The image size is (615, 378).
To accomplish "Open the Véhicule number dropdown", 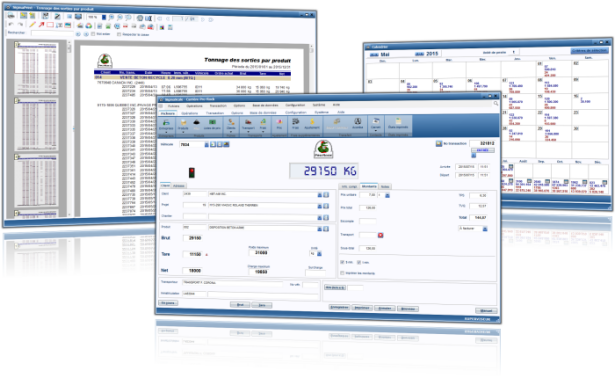I will (206, 145).
